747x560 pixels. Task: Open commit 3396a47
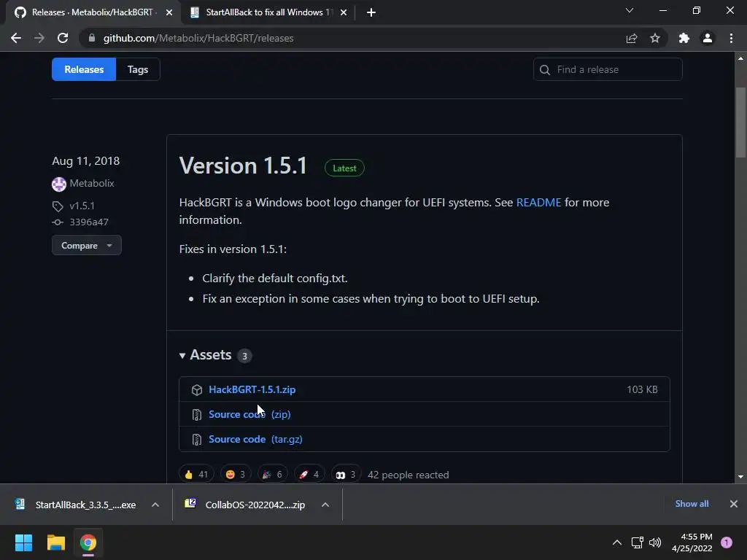pyautogui.click(x=89, y=222)
